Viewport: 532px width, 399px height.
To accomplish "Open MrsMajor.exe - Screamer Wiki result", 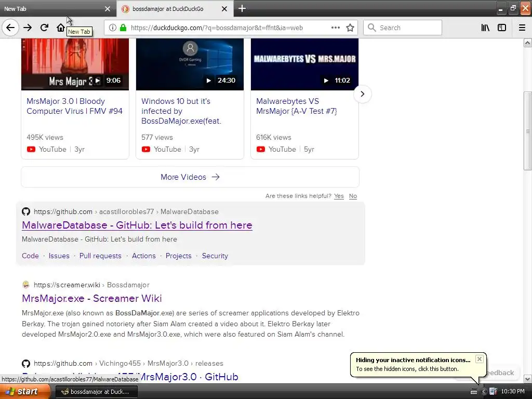I will point(92,298).
